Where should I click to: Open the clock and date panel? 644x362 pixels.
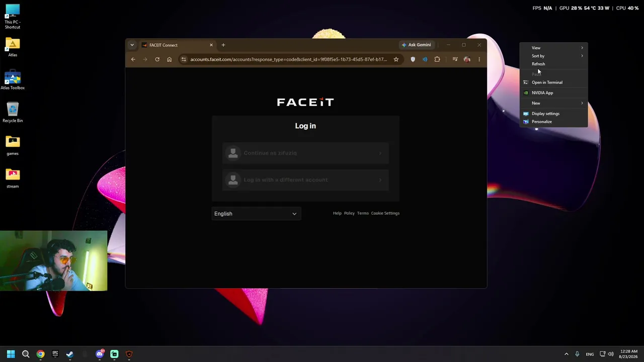click(629, 354)
